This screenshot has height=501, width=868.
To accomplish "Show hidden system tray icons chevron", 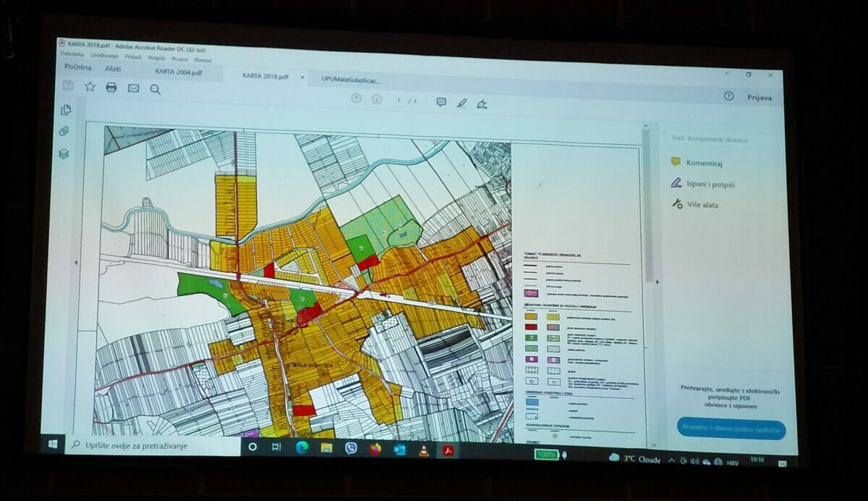I will (671, 460).
